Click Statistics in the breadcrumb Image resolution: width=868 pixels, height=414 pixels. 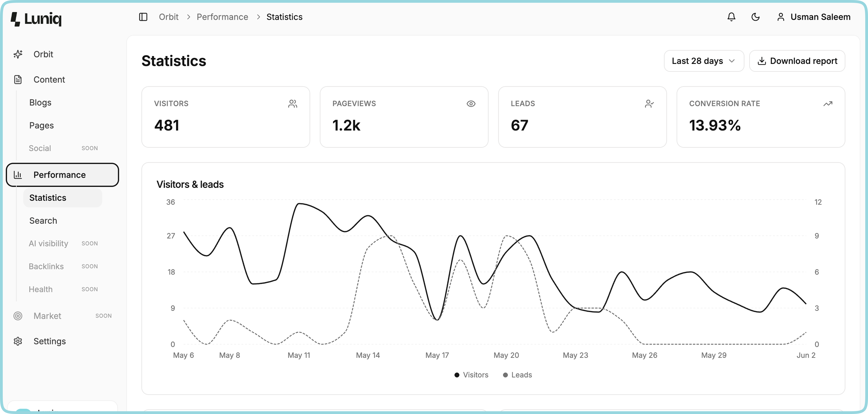(x=284, y=17)
